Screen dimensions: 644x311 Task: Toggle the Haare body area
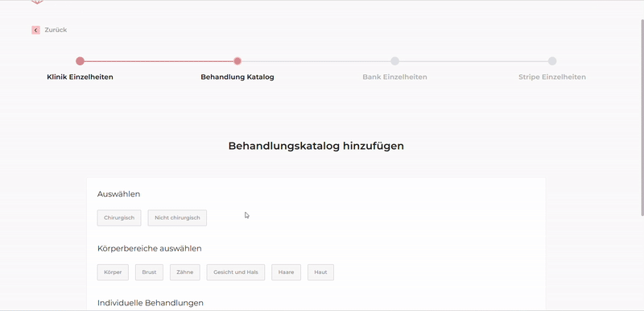coord(286,272)
